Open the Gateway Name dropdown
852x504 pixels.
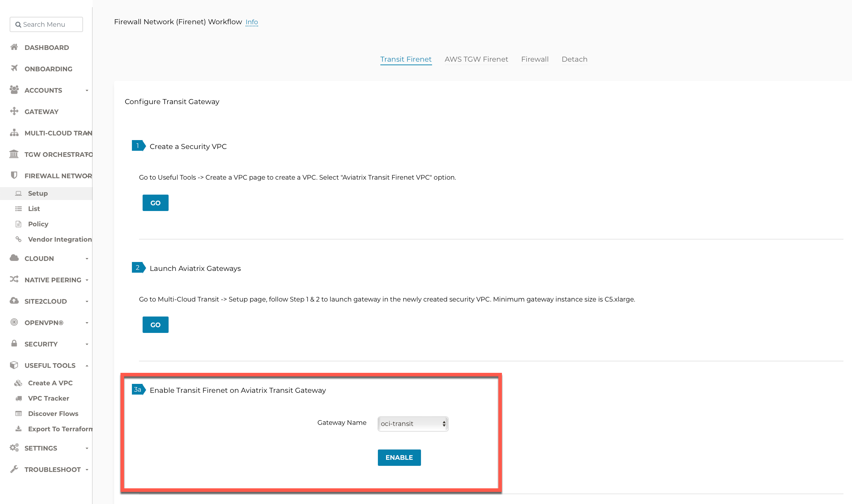coord(413,424)
